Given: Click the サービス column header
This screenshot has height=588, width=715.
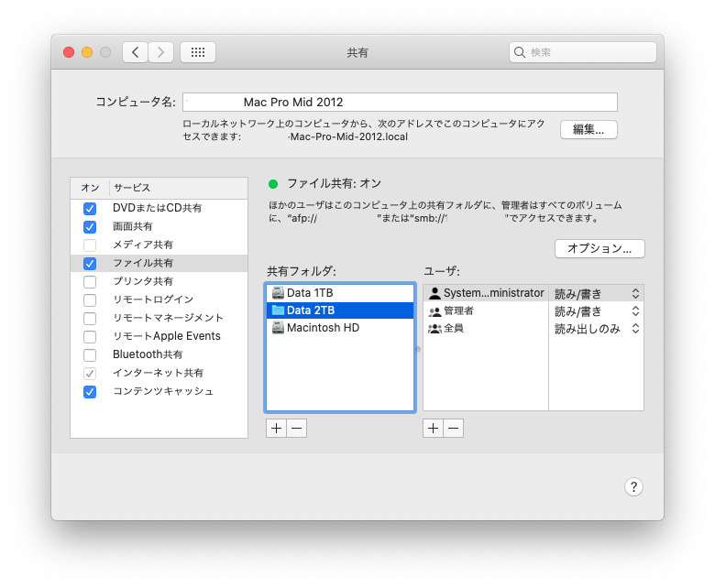Looking at the screenshot, I should pyautogui.click(x=179, y=188).
